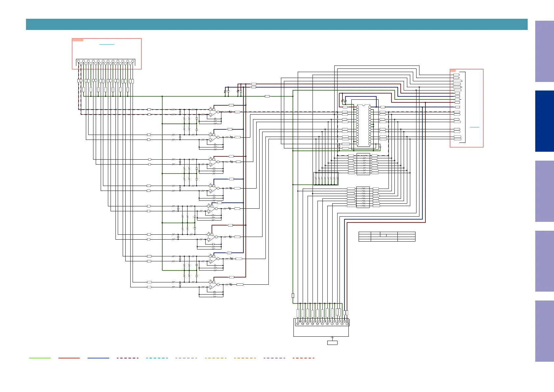Select the dark red dashed legend line
This screenshot has height=392, width=554.
[x=128, y=358]
